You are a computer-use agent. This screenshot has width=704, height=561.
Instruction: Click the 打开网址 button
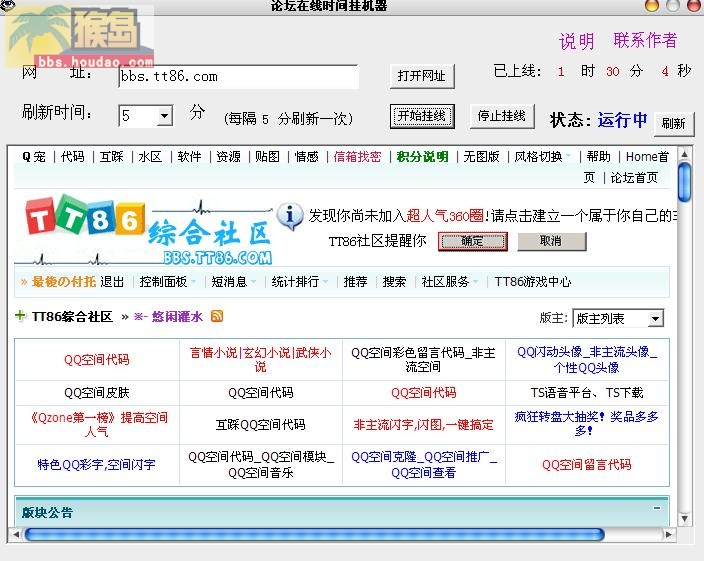point(422,76)
